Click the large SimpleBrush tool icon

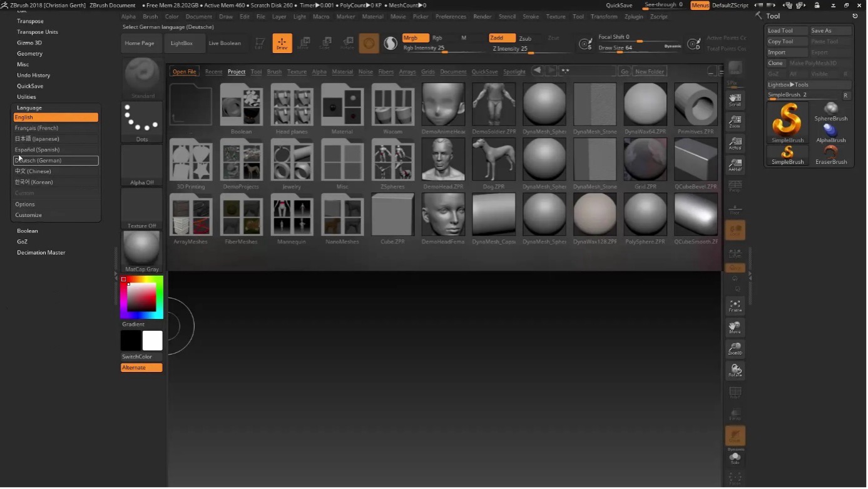[787, 123]
